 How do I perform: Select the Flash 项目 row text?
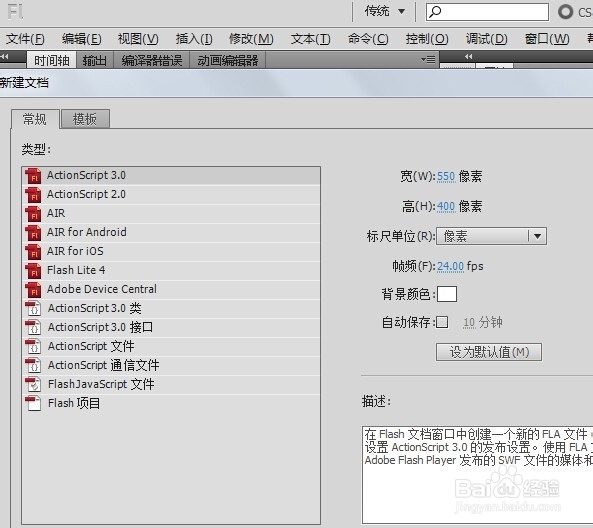[74, 403]
